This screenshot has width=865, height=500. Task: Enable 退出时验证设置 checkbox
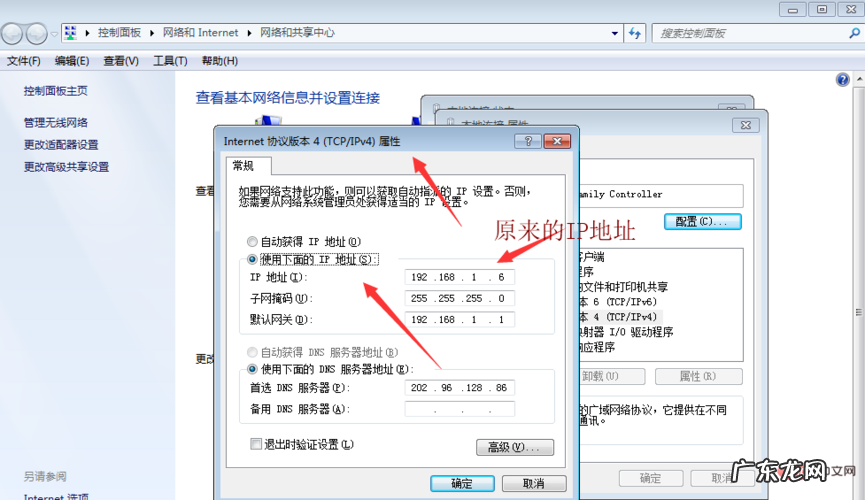point(256,444)
